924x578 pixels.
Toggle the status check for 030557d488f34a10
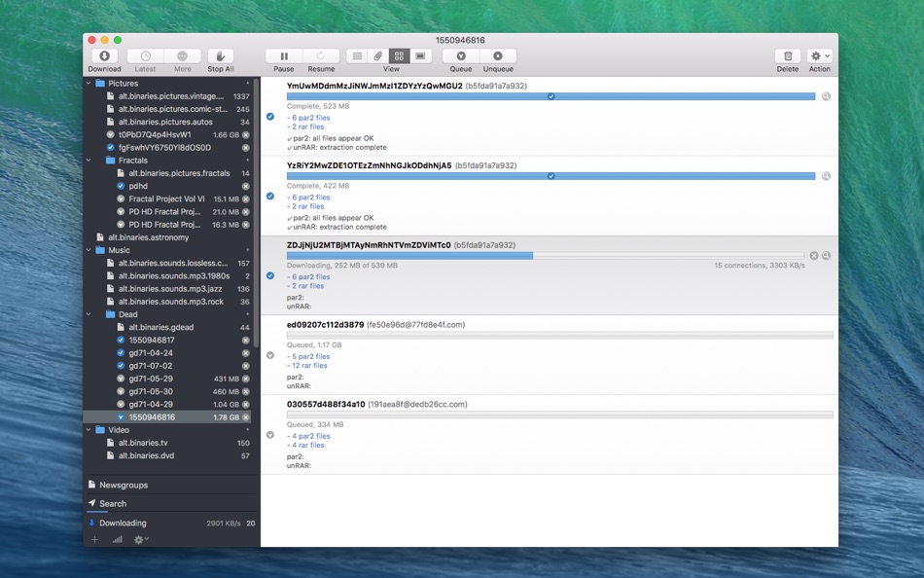click(x=270, y=434)
